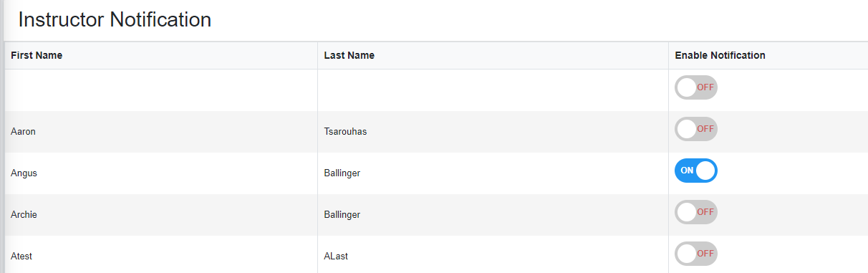This screenshot has height=273, width=868.
Task: Toggle notification switch for Archie Ballinger
Action: 696,212
